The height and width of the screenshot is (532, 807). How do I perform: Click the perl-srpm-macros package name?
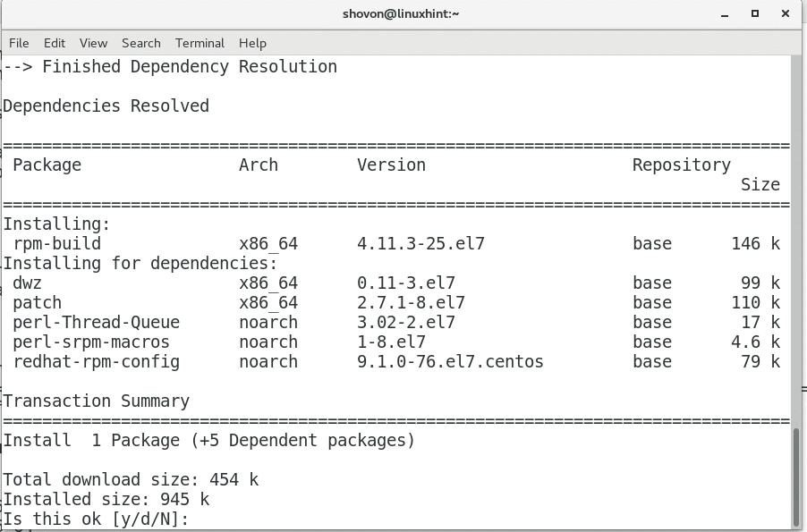click(91, 342)
